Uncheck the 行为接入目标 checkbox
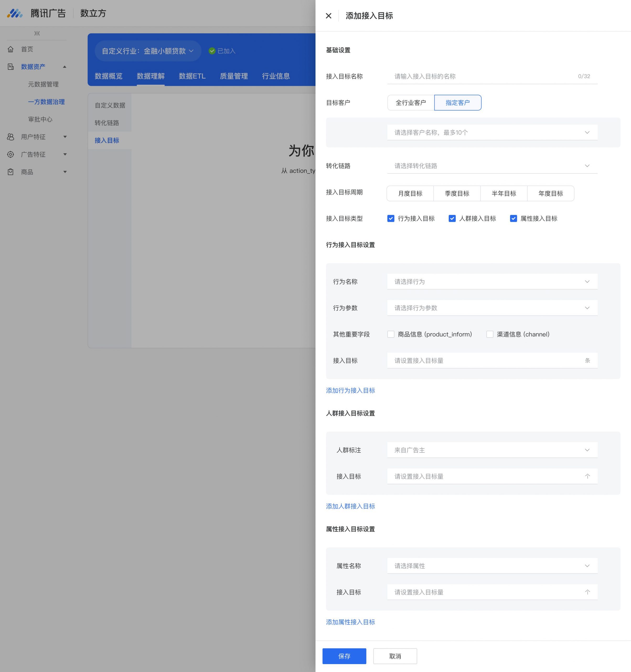Screen dimensions: 631x672 pos(391,218)
